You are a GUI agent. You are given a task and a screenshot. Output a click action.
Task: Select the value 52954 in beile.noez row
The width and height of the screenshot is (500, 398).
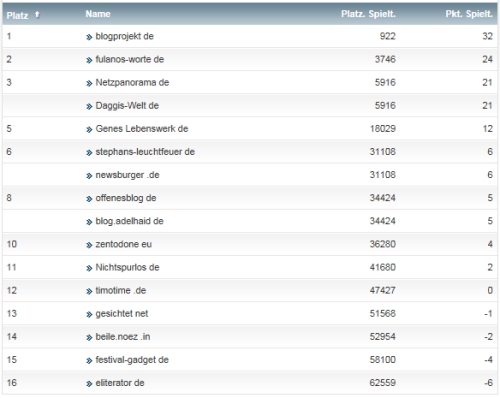(383, 337)
